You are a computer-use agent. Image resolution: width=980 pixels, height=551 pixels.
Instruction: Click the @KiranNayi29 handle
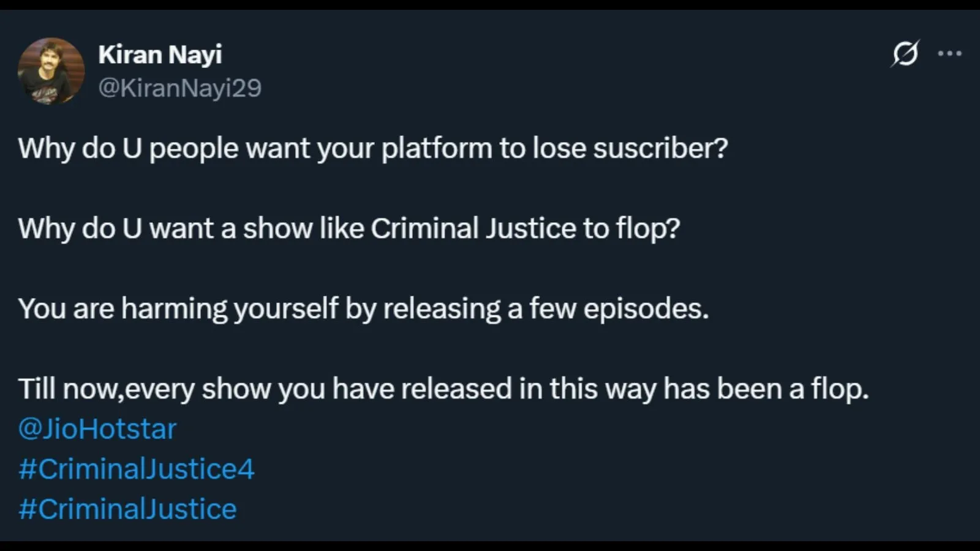(180, 87)
